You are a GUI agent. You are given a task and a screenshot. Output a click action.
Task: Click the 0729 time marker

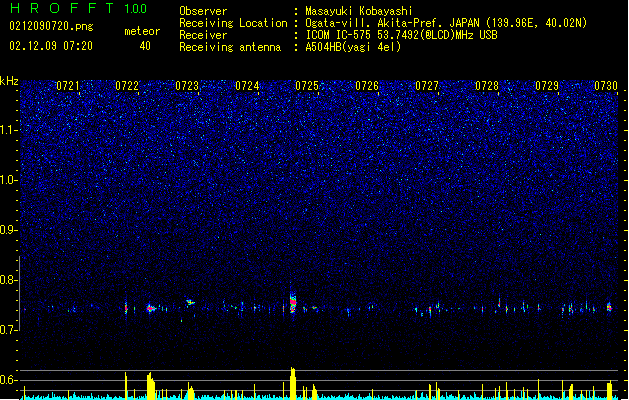point(547,86)
